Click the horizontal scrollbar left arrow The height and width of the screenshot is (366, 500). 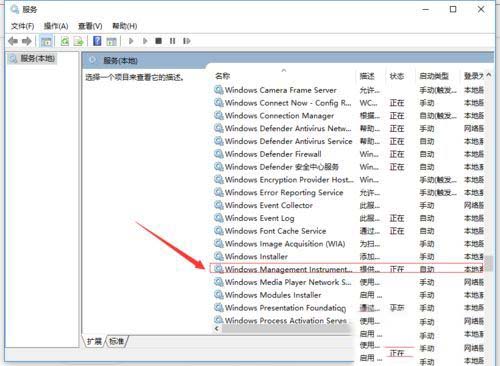point(217,329)
